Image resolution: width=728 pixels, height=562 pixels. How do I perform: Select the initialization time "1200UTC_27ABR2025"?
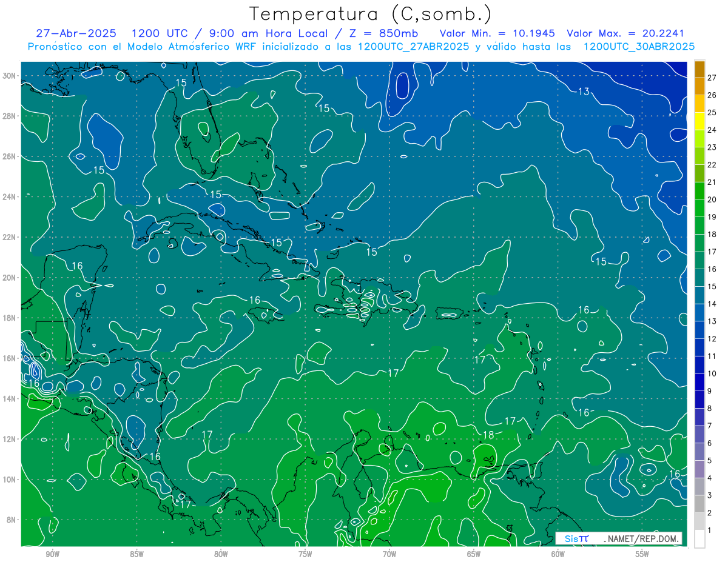(x=413, y=47)
